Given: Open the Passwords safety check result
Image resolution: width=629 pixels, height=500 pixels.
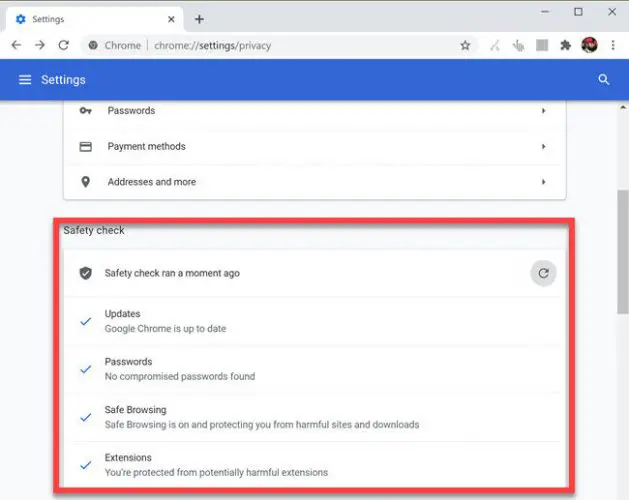Looking at the screenshot, I should tap(314, 369).
